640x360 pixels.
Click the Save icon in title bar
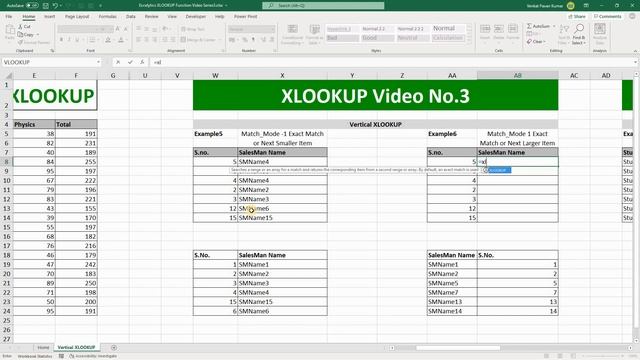point(46,6)
